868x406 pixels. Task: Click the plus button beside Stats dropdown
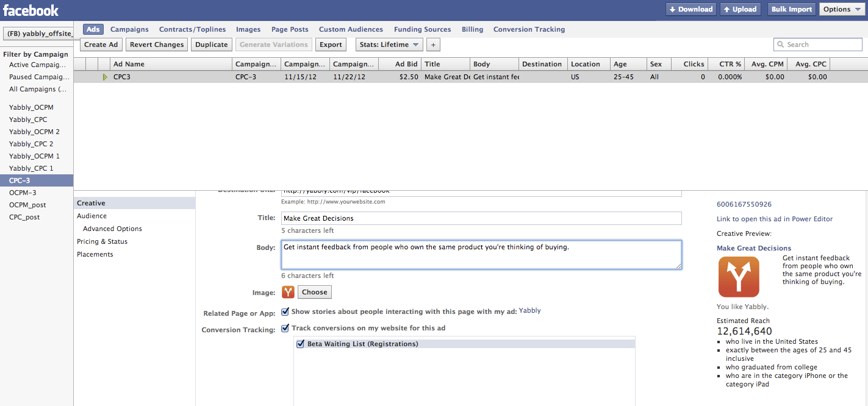click(433, 45)
